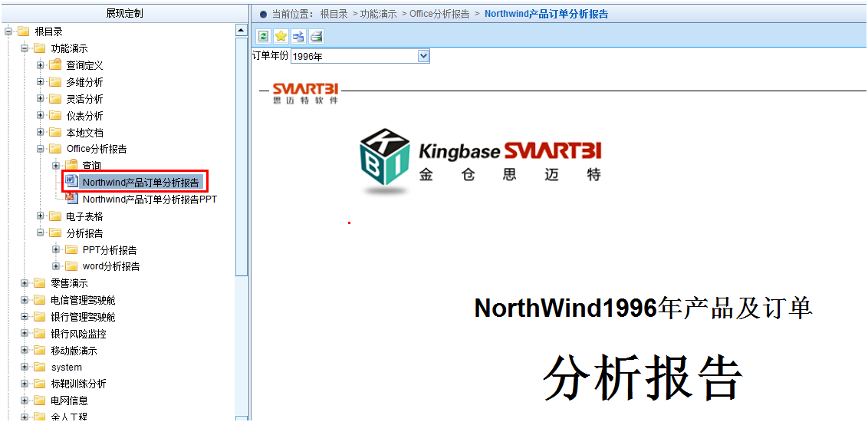The width and height of the screenshot is (868, 422).
Task: Select the 电网信息 tree label
Action: coord(69,401)
